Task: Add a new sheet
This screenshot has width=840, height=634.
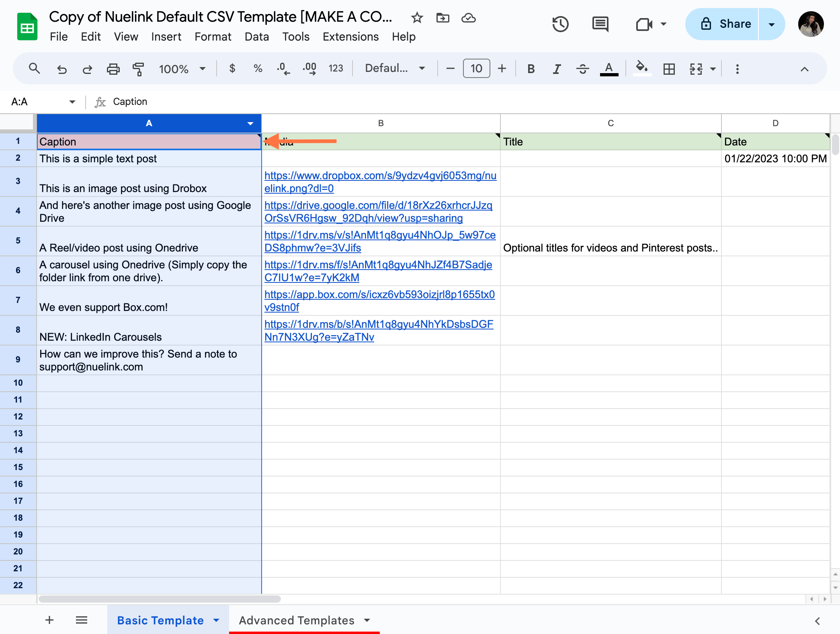Action: point(49,620)
